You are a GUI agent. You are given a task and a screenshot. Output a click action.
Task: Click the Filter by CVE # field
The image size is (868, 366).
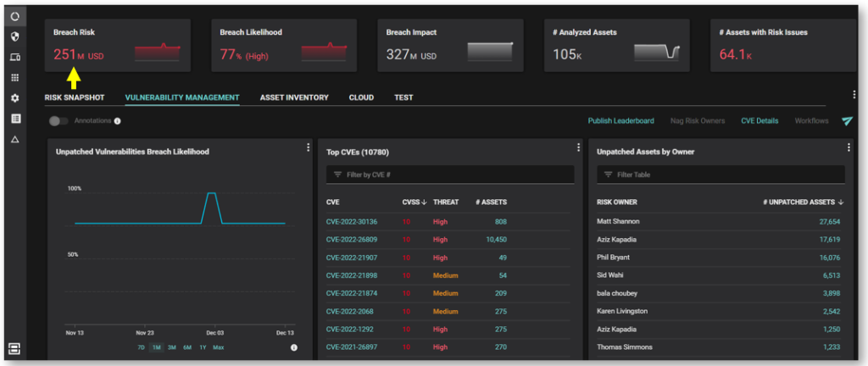coord(450,175)
